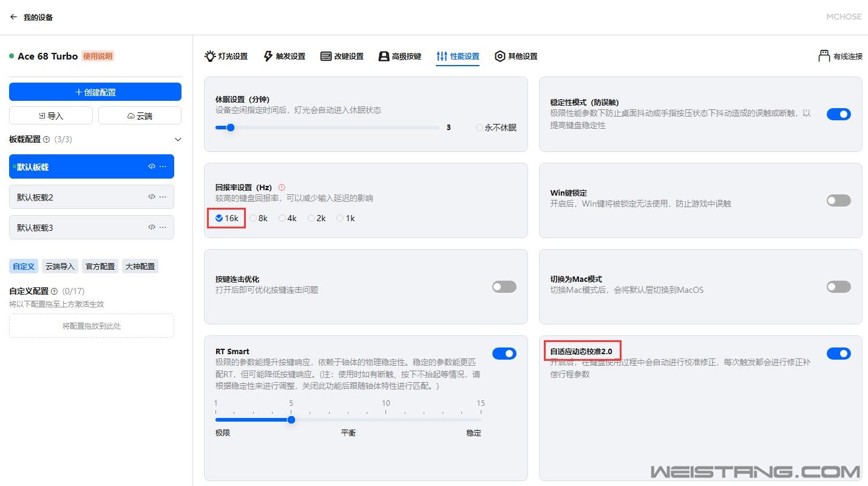Click the help icon next to 自定义配置

tap(55, 292)
